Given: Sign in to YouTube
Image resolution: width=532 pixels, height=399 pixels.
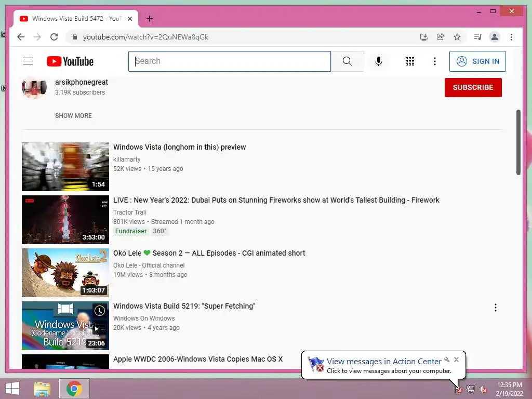Looking at the screenshot, I should tap(477, 61).
